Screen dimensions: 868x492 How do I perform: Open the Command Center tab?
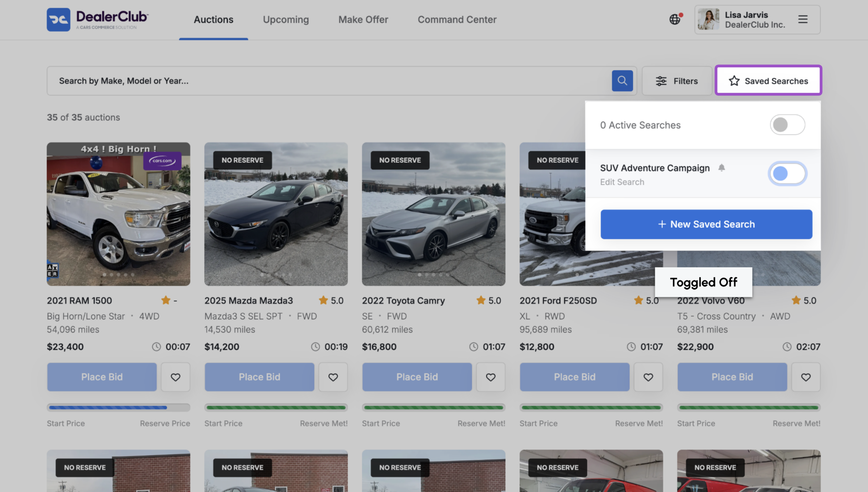pos(457,20)
